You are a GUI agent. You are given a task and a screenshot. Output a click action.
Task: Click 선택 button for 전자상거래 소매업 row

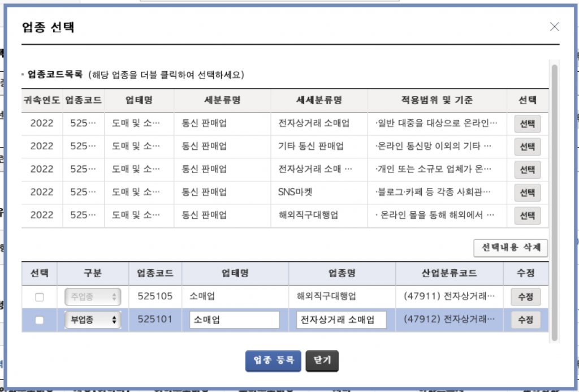528,123
